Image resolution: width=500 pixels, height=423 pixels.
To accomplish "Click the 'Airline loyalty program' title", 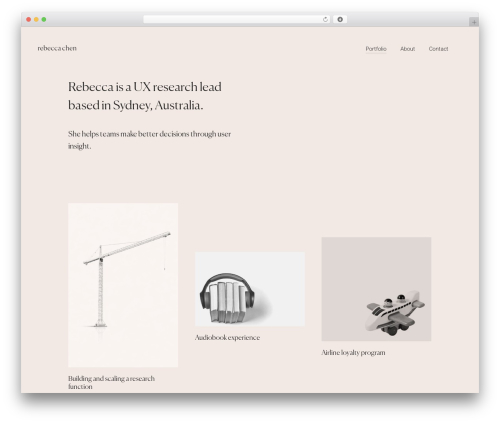I will pyautogui.click(x=353, y=353).
